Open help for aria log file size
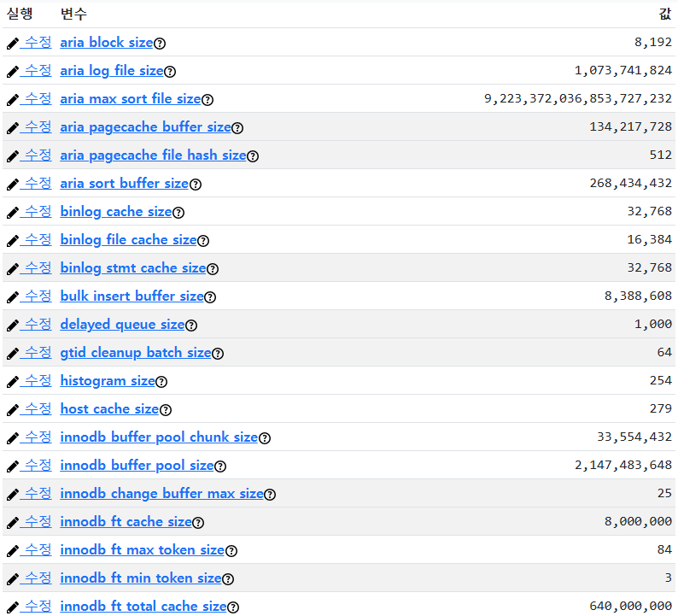This screenshot has height=616, width=678. click(x=170, y=72)
